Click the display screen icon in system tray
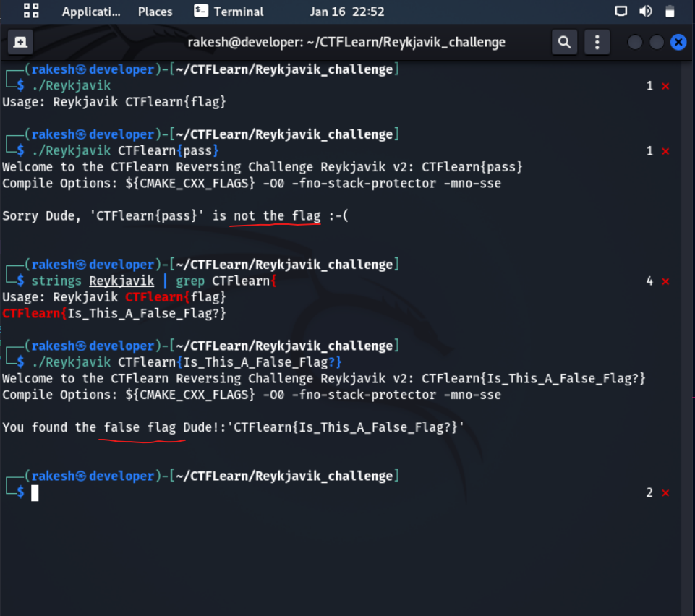Screen dimensions: 695x616 tap(621, 12)
